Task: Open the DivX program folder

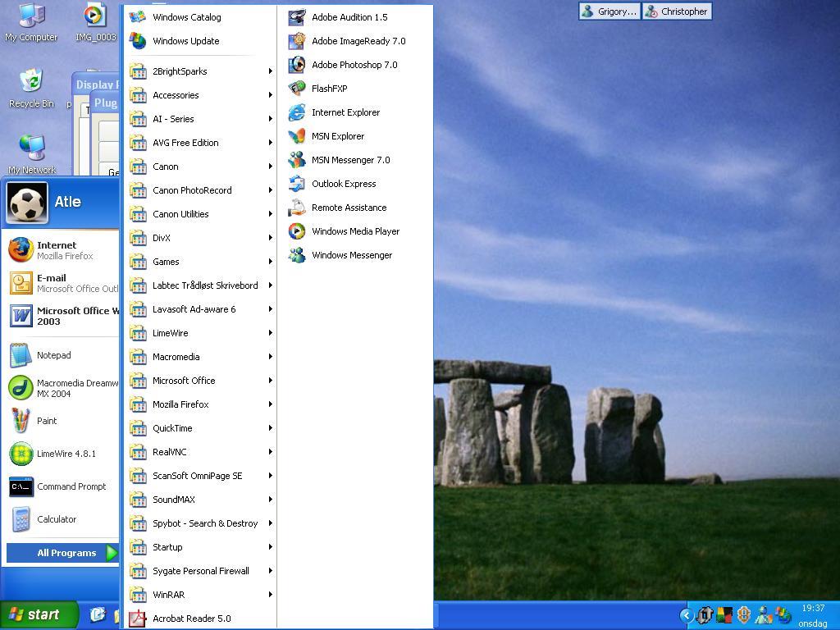Action: 200,238
